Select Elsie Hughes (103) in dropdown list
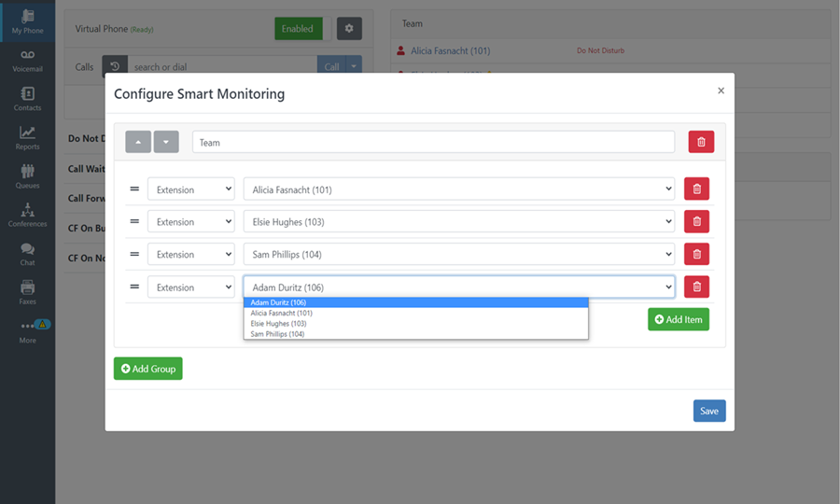840x504 pixels. [x=278, y=323]
